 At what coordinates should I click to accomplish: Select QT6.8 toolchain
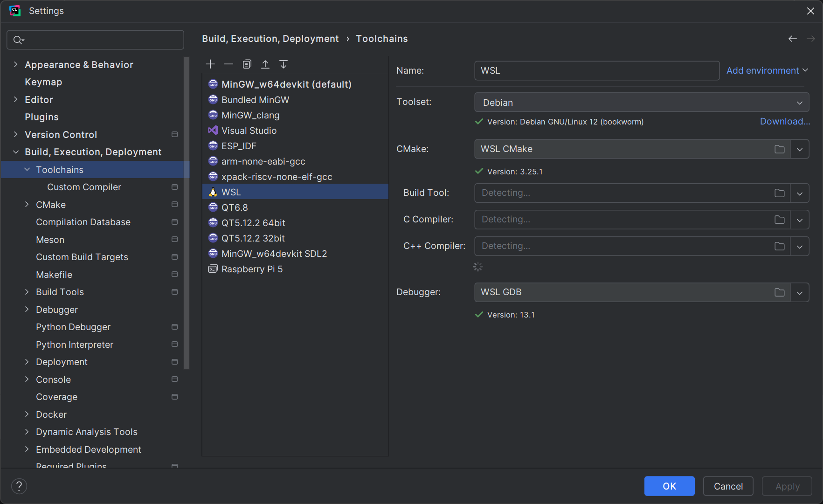coord(295,207)
